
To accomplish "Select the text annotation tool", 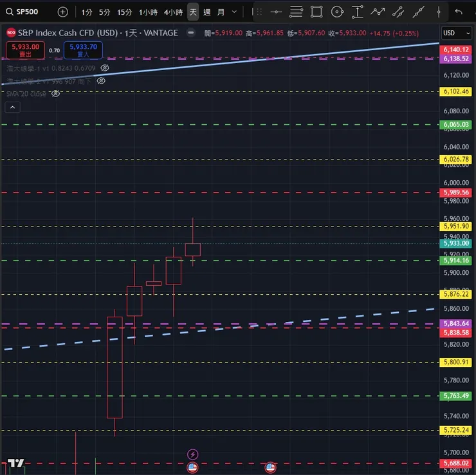I will [x=358, y=12].
